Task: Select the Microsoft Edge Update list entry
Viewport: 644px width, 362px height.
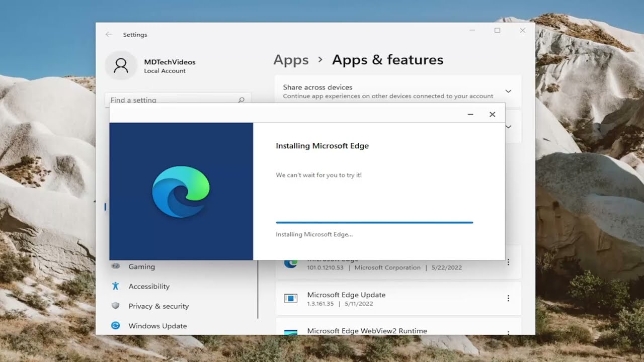Action: click(x=398, y=299)
